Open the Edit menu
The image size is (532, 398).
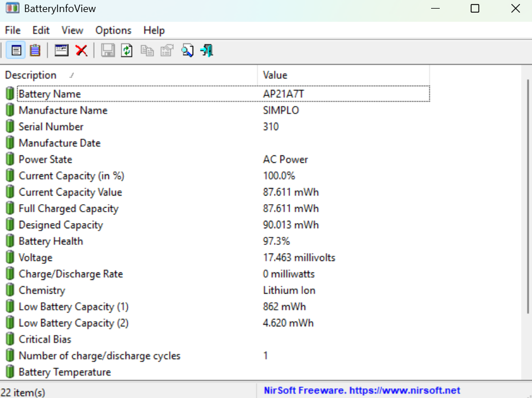point(41,30)
